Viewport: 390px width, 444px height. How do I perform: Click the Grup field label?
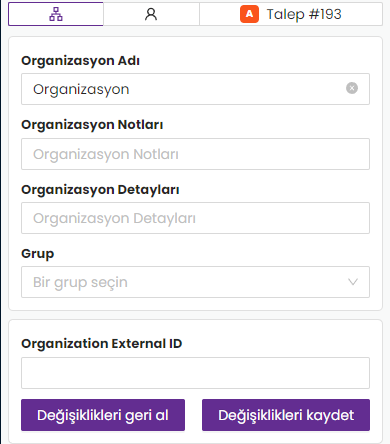[x=38, y=254]
